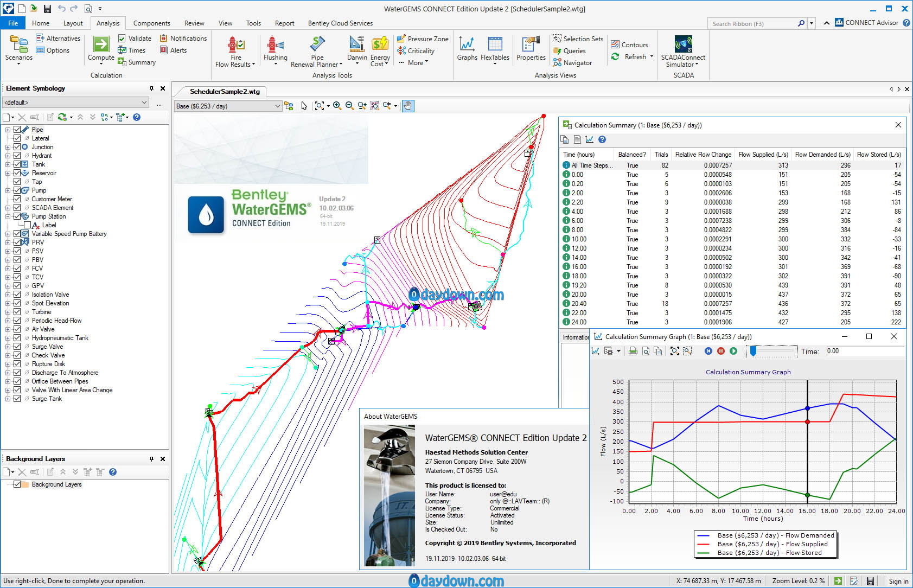Image resolution: width=913 pixels, height=588 pixels.
Task: Open the Criticality analysis
Action: click(x=416, y=51)
